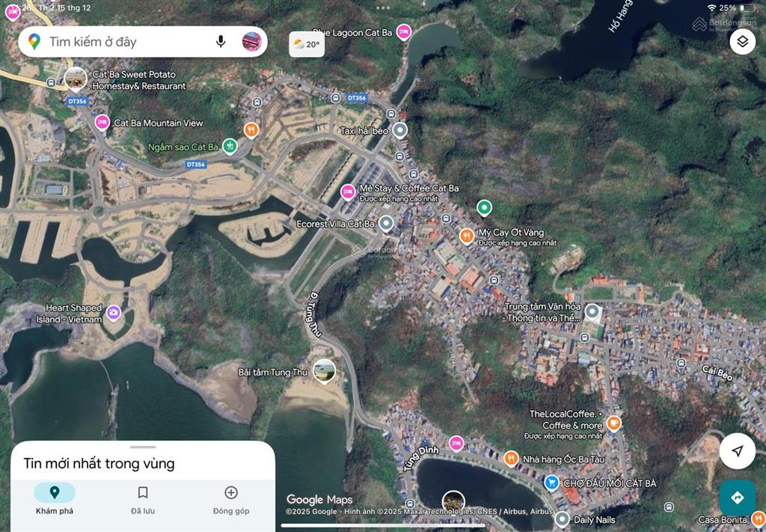Open the Đóng góp tab

pyautogui.click(x=231, y=498)
